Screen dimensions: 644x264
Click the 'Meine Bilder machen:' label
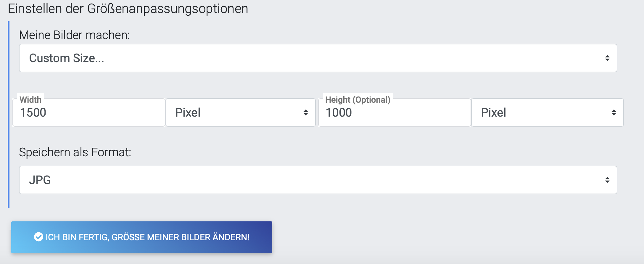(x=75, y=35)
